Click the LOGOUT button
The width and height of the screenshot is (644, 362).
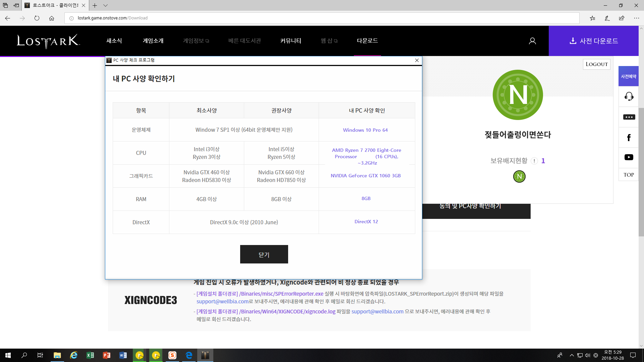[596, 64]
